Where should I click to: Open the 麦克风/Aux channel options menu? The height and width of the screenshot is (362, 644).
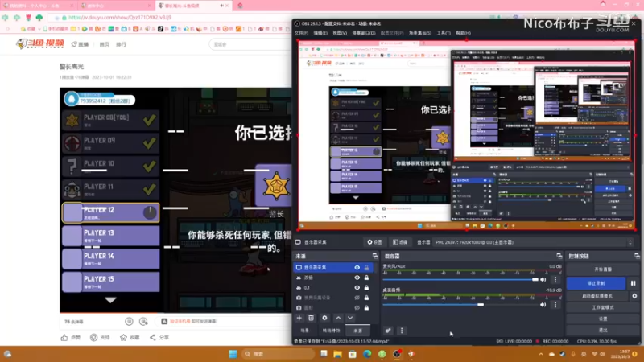point(555,279)
